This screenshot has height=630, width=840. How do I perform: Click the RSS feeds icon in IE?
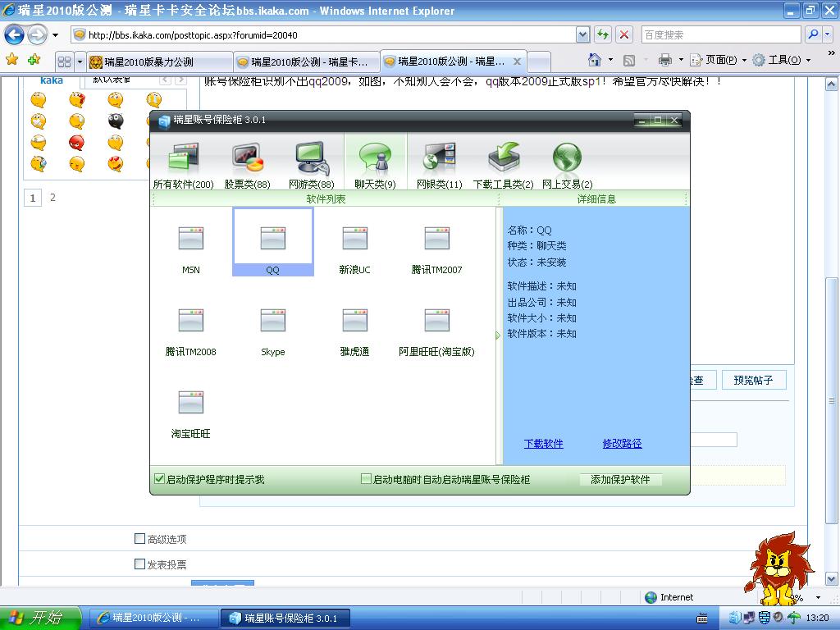(629, 61)
